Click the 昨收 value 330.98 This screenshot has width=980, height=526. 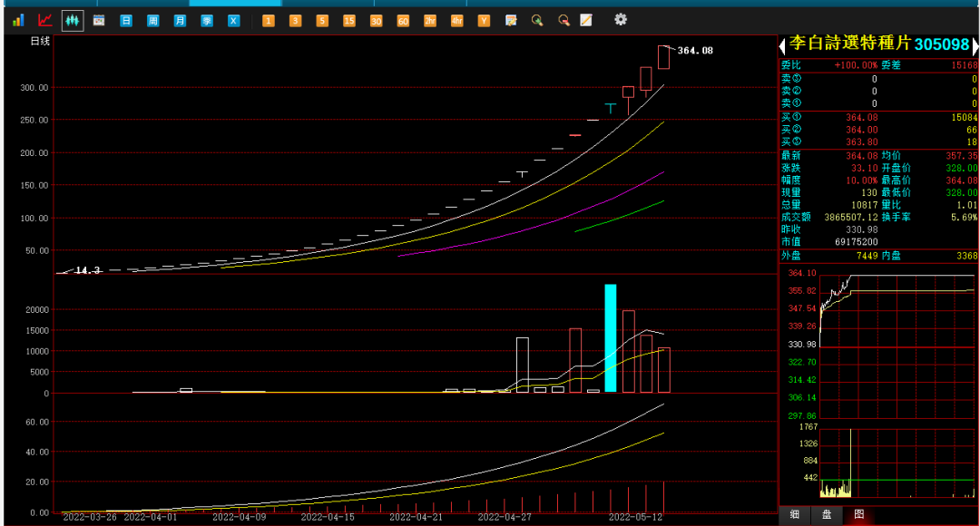tap(862, 229)
